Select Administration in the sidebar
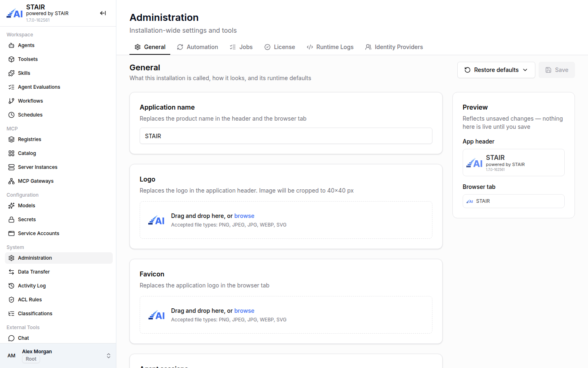The image size is (588, 368). pos(59,258)
